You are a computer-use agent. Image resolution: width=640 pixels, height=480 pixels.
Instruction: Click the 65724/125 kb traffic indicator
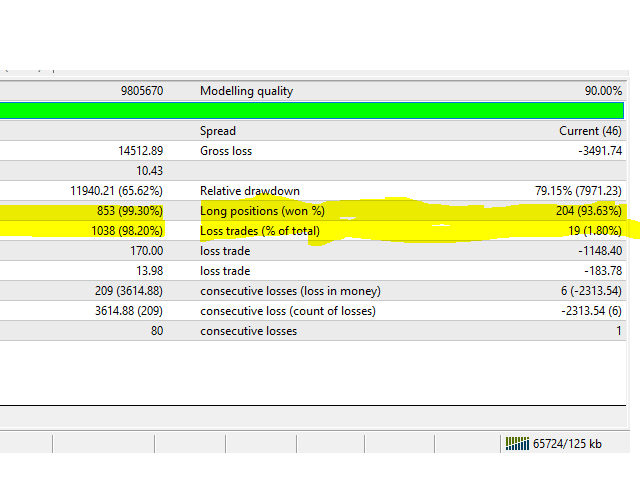567,444
